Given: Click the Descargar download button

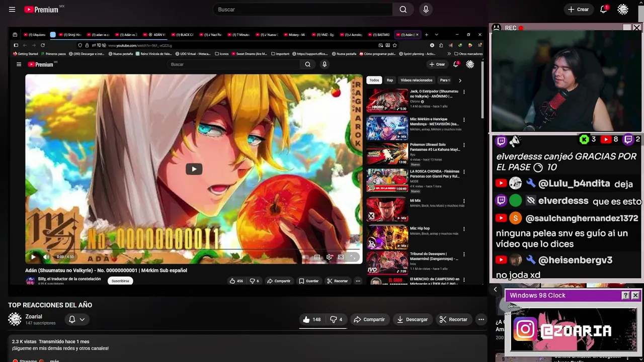Looking at the screenshot, I should tap(412, 319).
